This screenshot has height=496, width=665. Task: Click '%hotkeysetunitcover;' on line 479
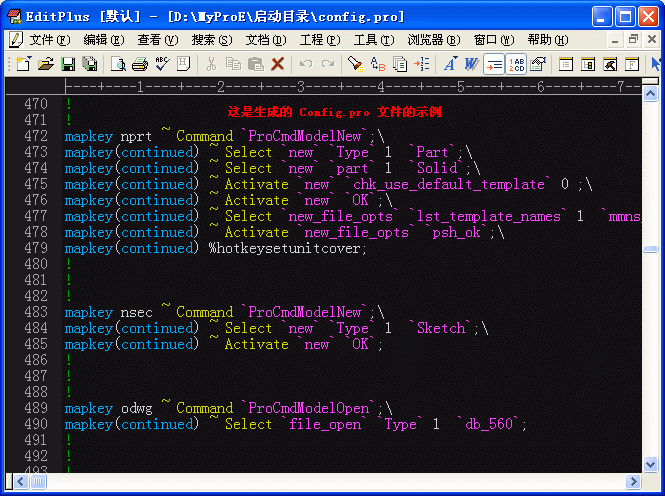(288, 248)
